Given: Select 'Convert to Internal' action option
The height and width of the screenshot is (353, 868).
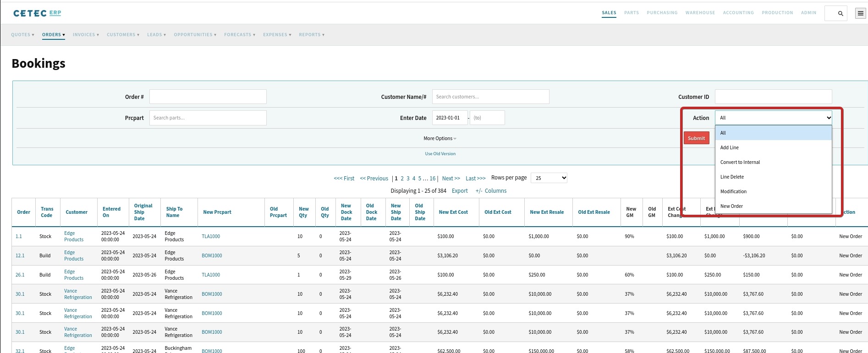Looking at the screenshot, I should (x=774, y=162).
